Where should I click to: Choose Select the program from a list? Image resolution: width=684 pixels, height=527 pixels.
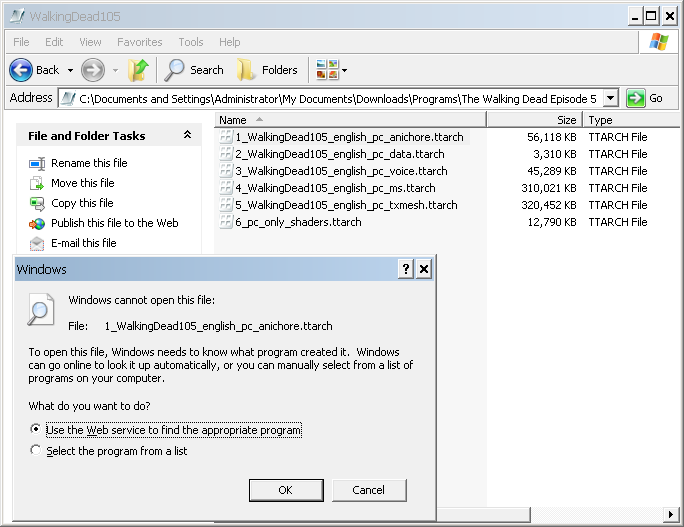(x=35, y=450)
